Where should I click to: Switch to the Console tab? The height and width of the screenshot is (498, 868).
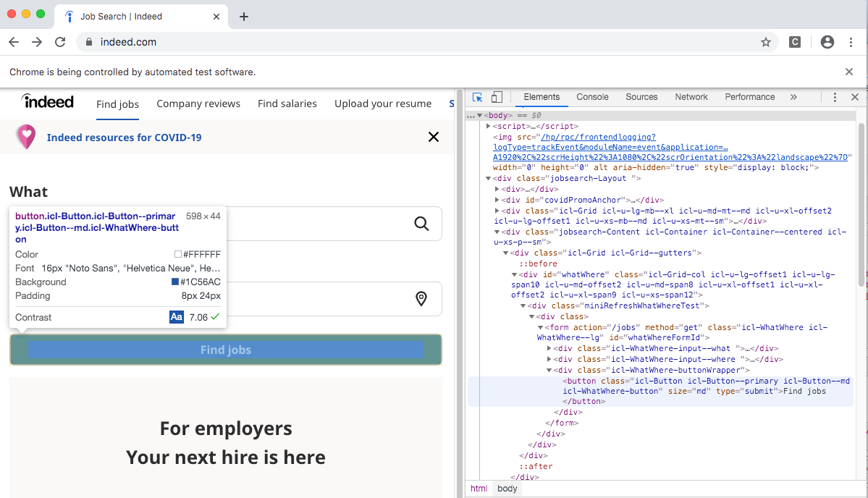tap(592, 97)
